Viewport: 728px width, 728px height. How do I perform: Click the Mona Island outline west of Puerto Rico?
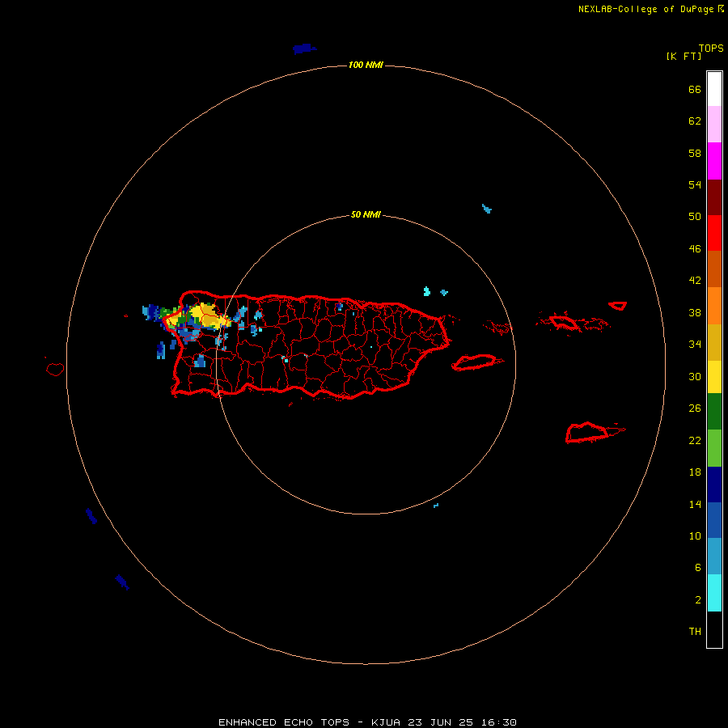tap(55, 369)
